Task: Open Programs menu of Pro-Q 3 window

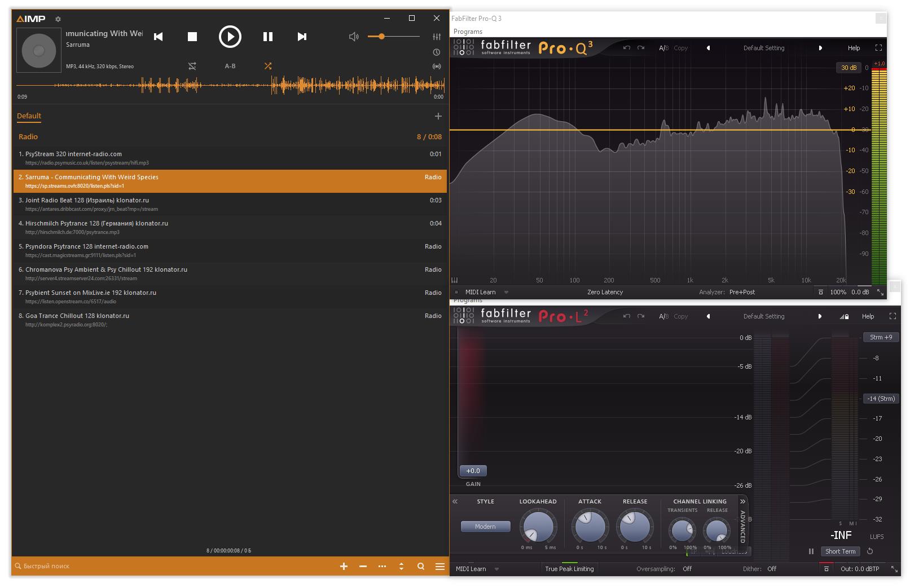Action: pos(468,32)
